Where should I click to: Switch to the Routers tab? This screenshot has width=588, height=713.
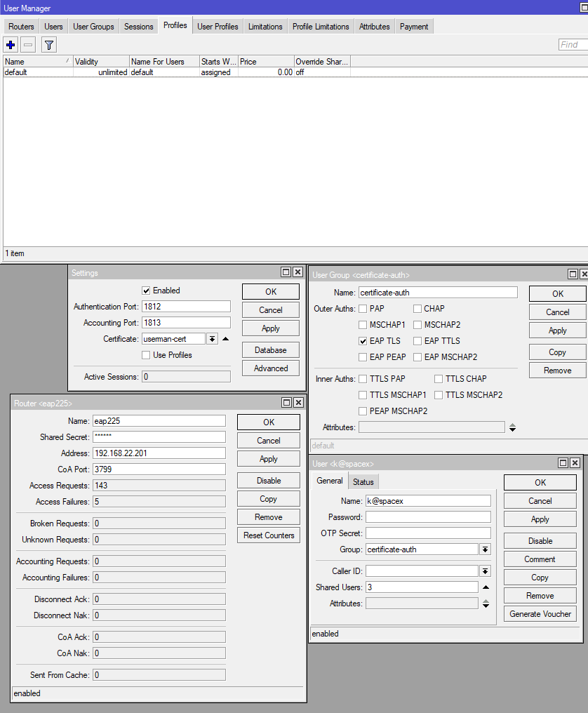coord(21,27)
